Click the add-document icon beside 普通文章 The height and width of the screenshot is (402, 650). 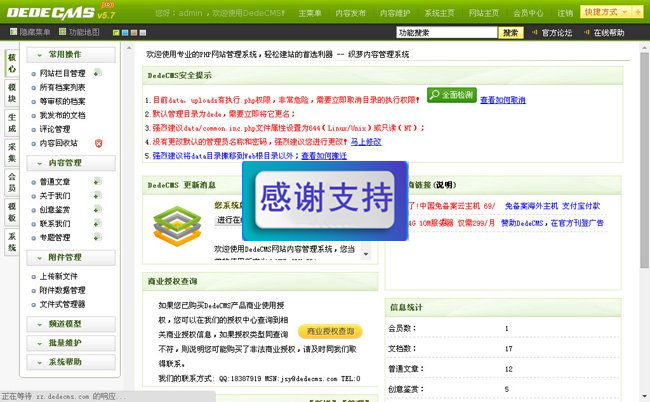[x=97, y=182]
